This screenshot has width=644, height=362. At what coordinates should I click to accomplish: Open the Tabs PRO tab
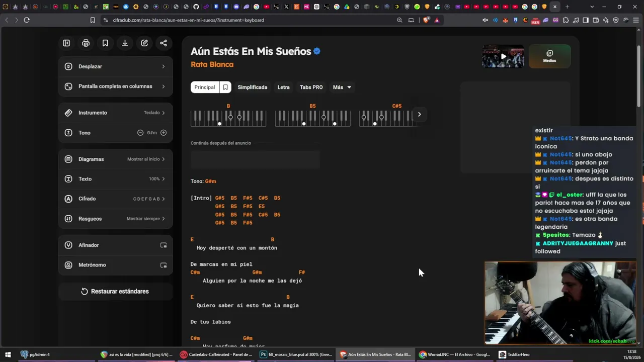[x=311, y=87]
